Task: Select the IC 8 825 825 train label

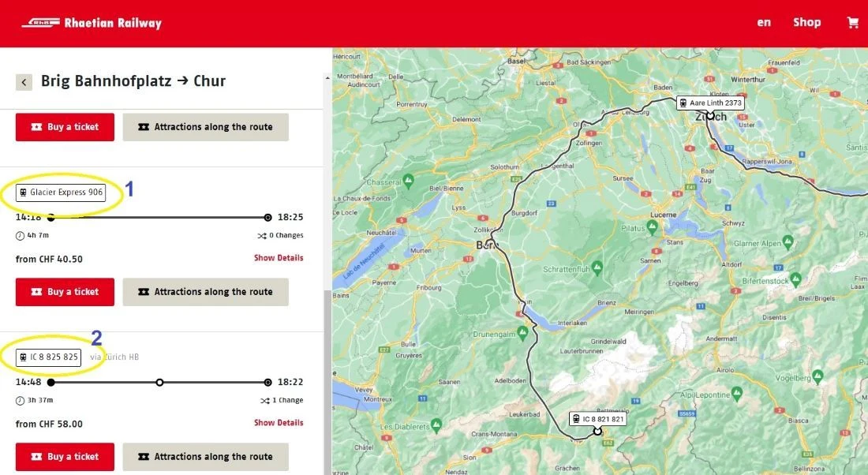Action: [x=48, y=357]
